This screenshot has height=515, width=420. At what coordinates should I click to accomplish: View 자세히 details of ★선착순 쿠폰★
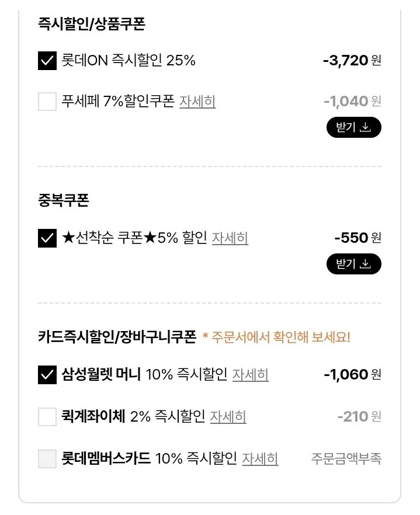230,238
